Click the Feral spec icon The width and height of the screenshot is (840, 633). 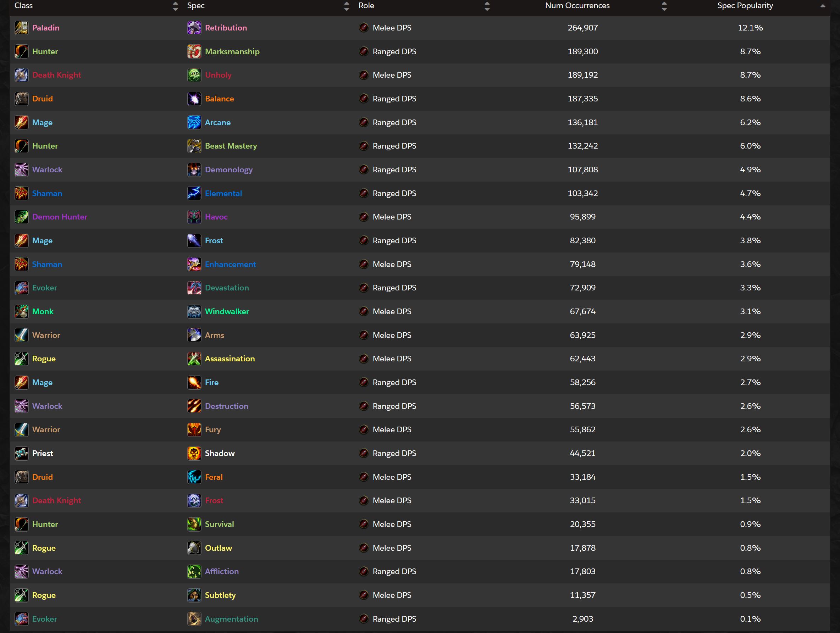tap(194, 477)
